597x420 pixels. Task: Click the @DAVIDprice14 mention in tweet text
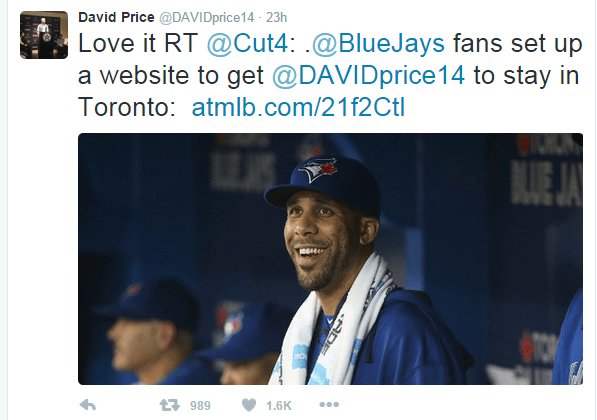tap(368, 75)
